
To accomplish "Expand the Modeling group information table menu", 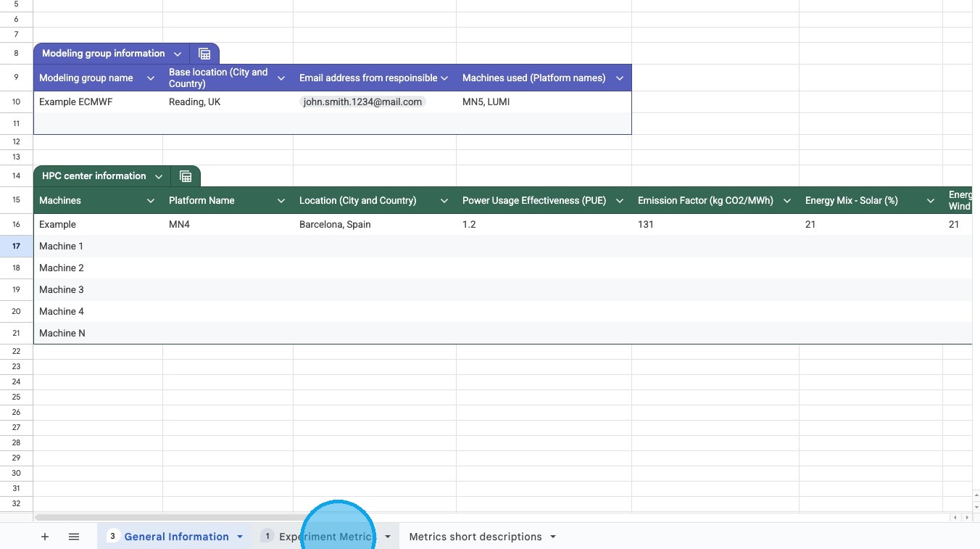I will point(178,54).
